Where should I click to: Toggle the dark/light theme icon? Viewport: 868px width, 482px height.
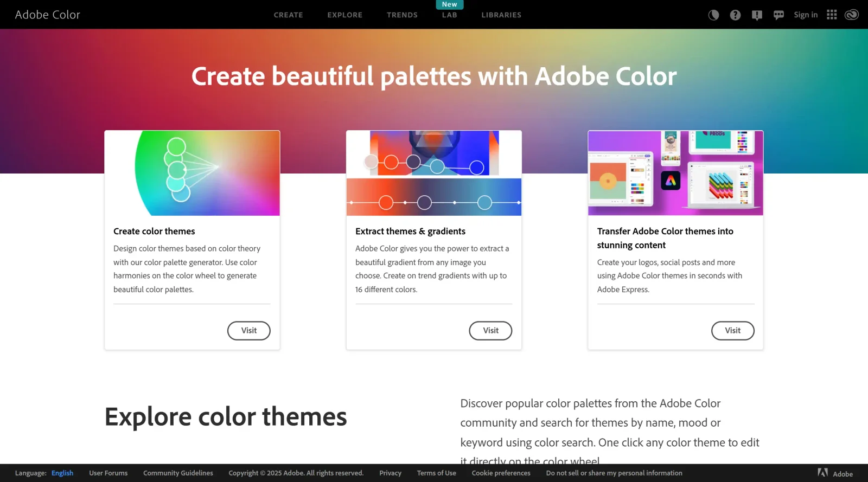713,15
